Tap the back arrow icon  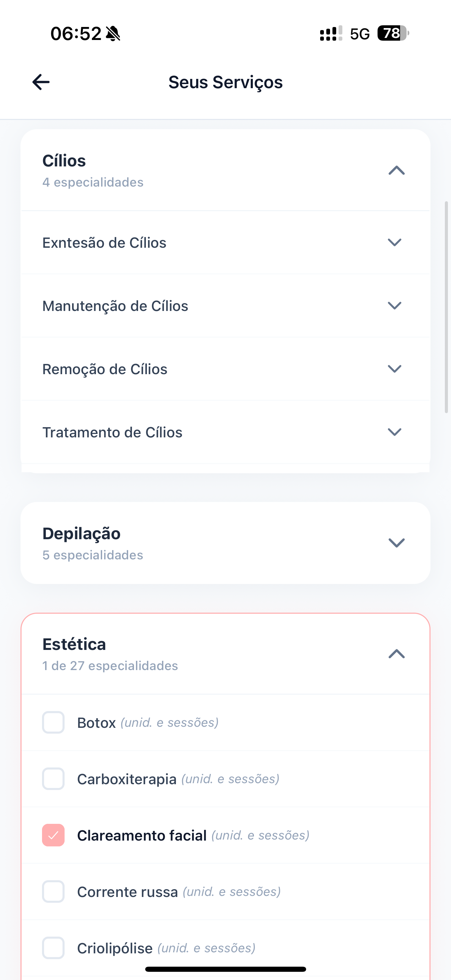click(x=41, y=82)
